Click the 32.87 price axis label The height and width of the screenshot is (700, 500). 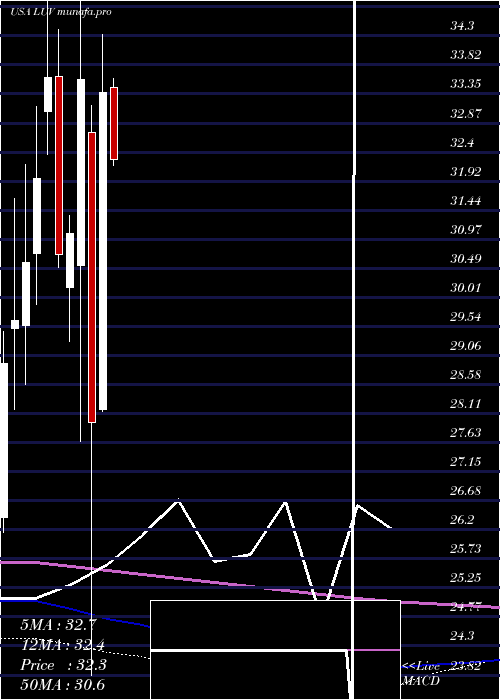pos(466,113)
